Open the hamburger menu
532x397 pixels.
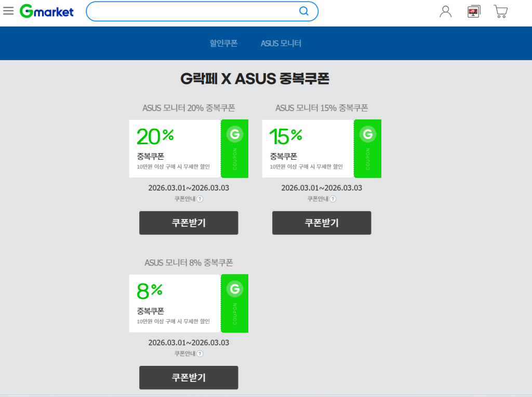pyautogui.click(x=8, y=11)
